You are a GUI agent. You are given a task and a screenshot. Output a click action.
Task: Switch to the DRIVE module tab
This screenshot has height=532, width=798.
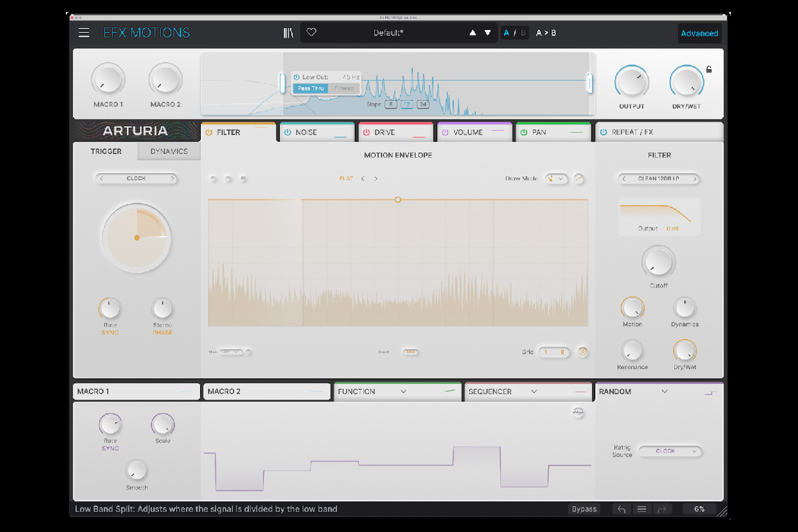coord(396,132)
